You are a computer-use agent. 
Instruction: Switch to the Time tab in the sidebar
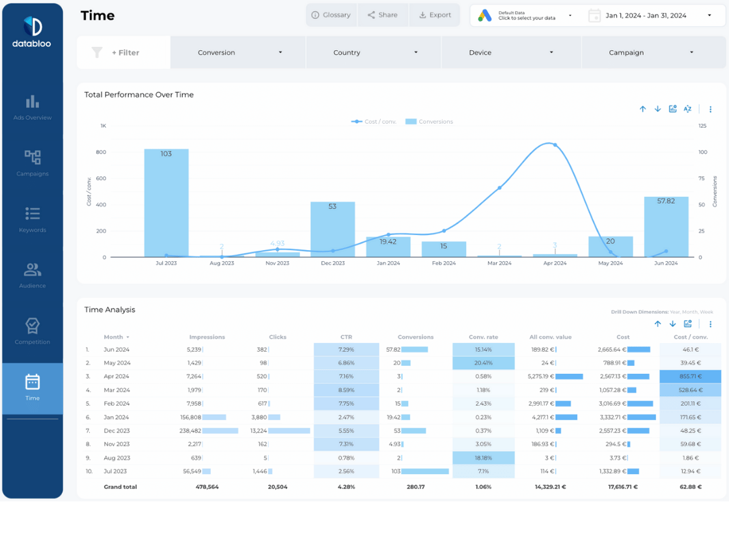click(x=32, y=384)
